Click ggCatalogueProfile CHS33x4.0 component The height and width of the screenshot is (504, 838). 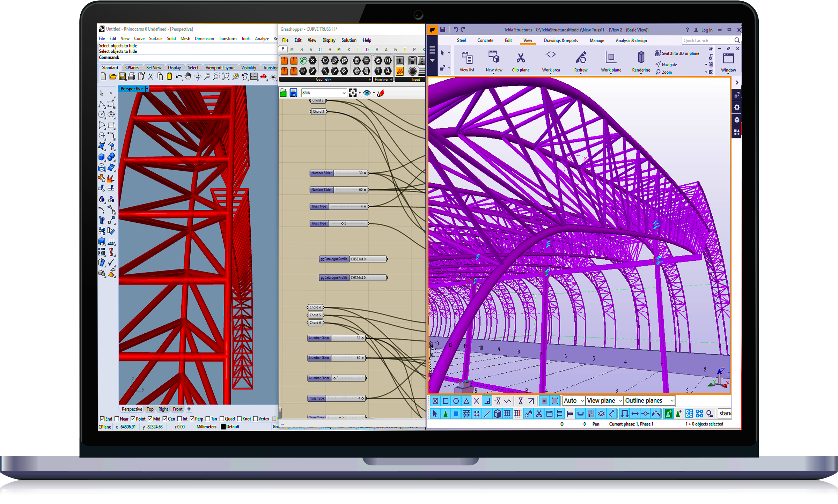click(353, 259)
